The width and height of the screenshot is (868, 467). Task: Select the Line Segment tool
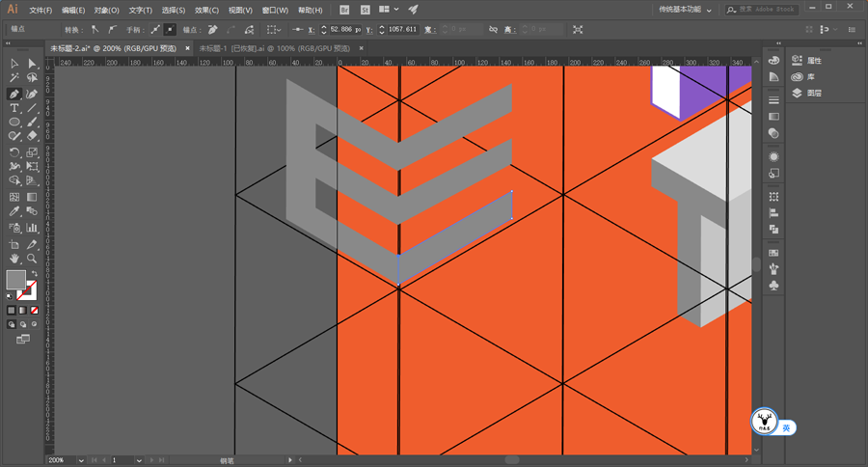click(x=32, y=108)
